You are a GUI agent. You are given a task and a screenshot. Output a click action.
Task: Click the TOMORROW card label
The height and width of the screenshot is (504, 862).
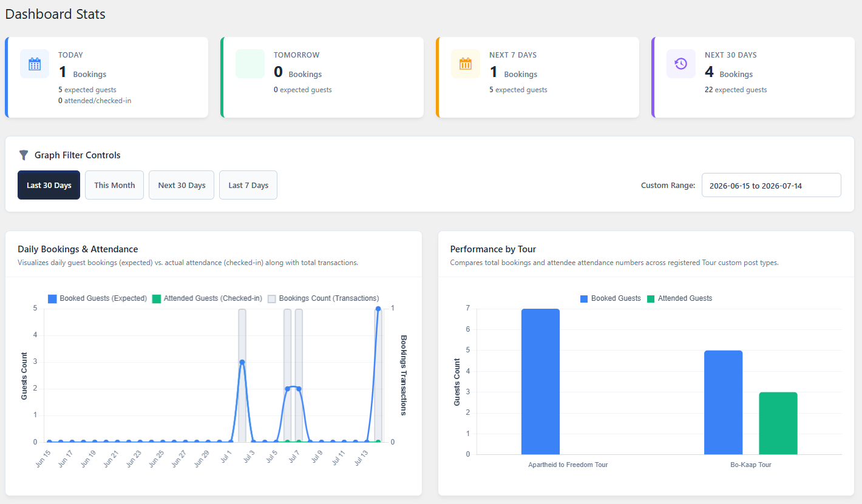pos(296,55)
